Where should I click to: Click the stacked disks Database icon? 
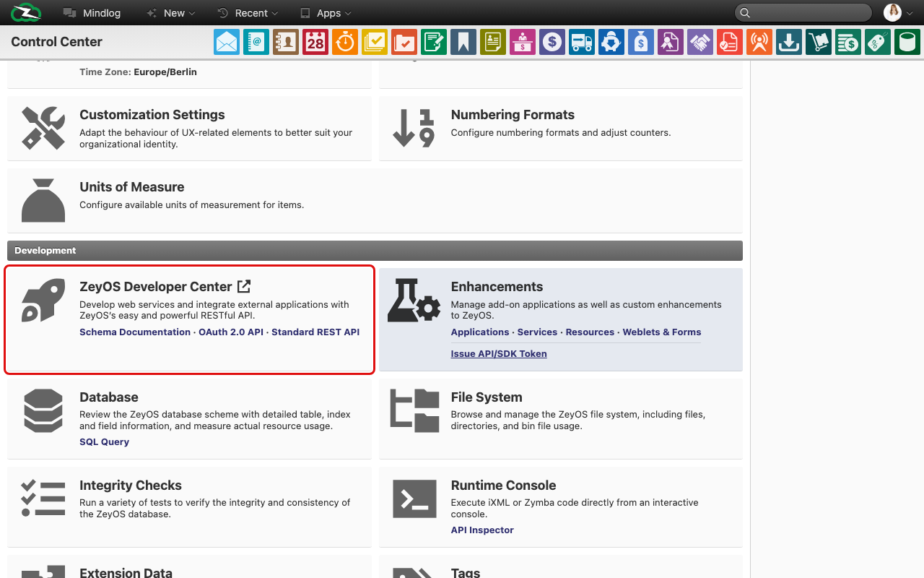coord(43,410)
